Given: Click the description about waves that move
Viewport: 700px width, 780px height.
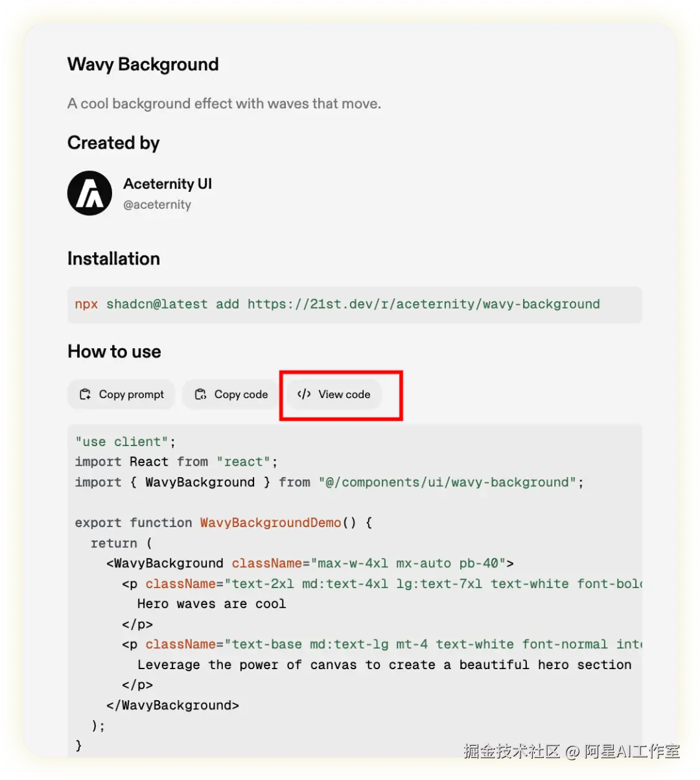Looking at the screenshot, I should (x=224, y=104).
